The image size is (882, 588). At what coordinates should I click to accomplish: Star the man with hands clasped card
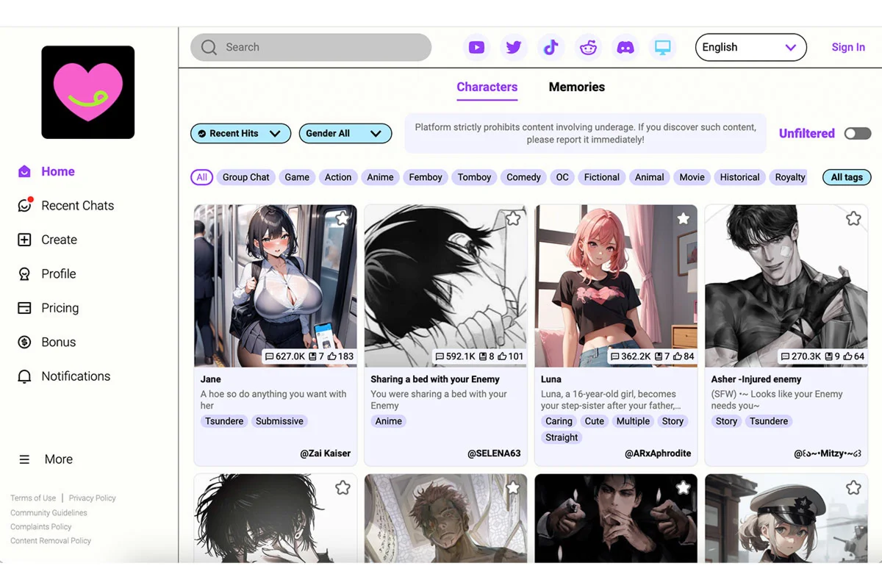[x=684, y=487]
